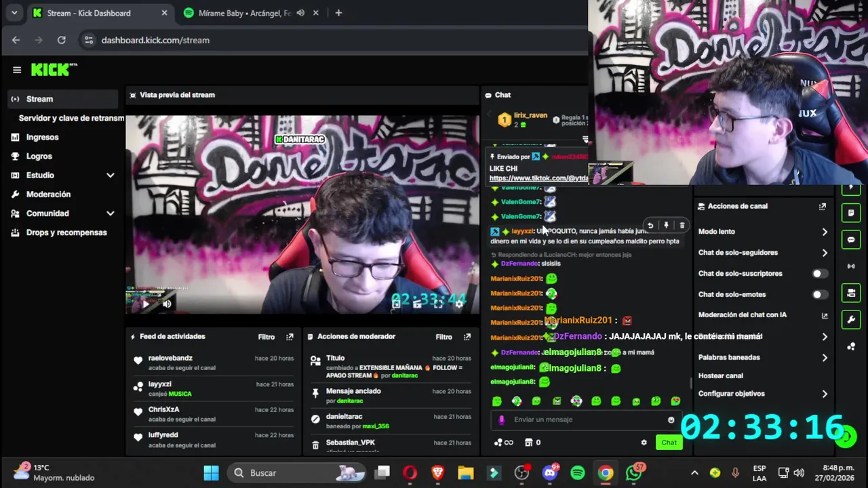Viewport: 868px width, 488px height.
Task: Open Palabras baneadas settings
Action: click(x=763, y=357)
